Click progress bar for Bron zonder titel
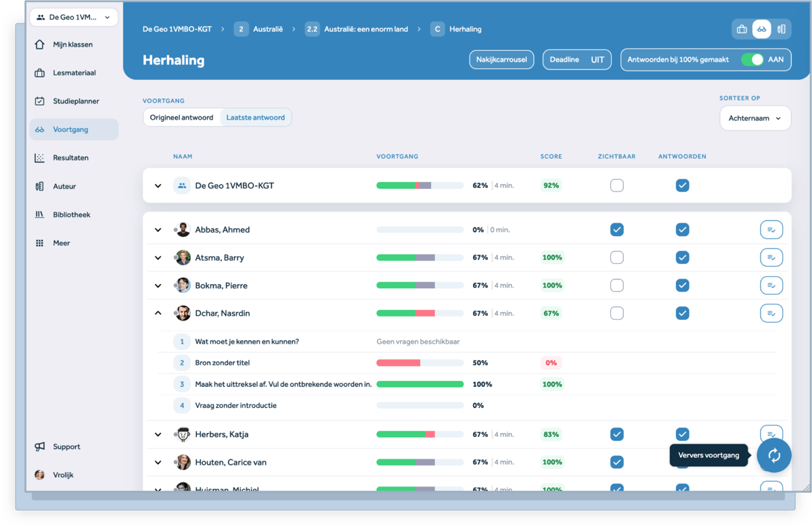Screen dimensions: 812x529 click(x=420, y=363)
